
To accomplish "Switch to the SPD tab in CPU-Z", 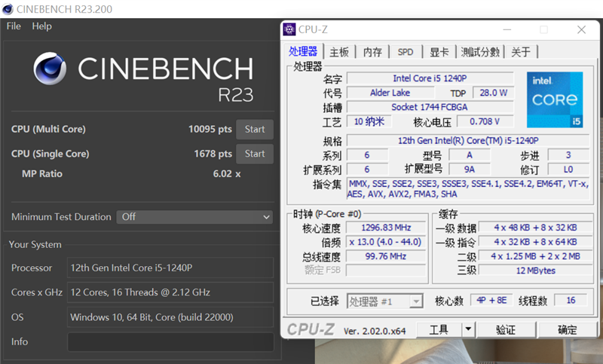I will point(406,52).
